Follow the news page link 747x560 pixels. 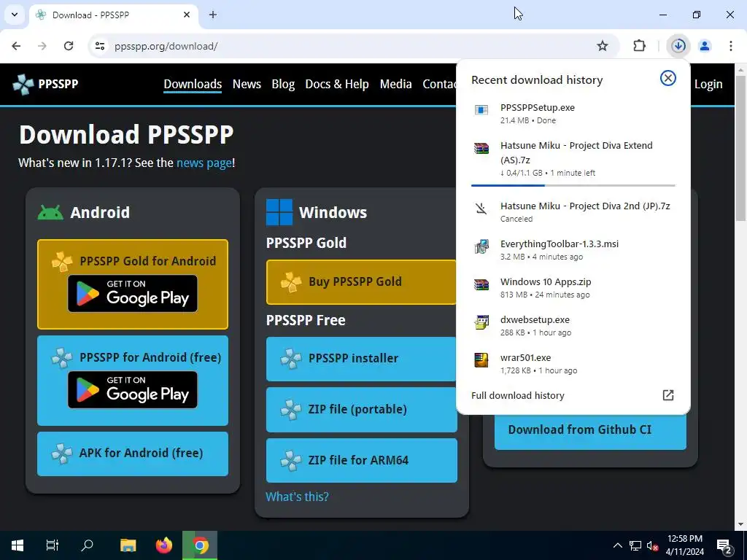click(x=204, y=163)
